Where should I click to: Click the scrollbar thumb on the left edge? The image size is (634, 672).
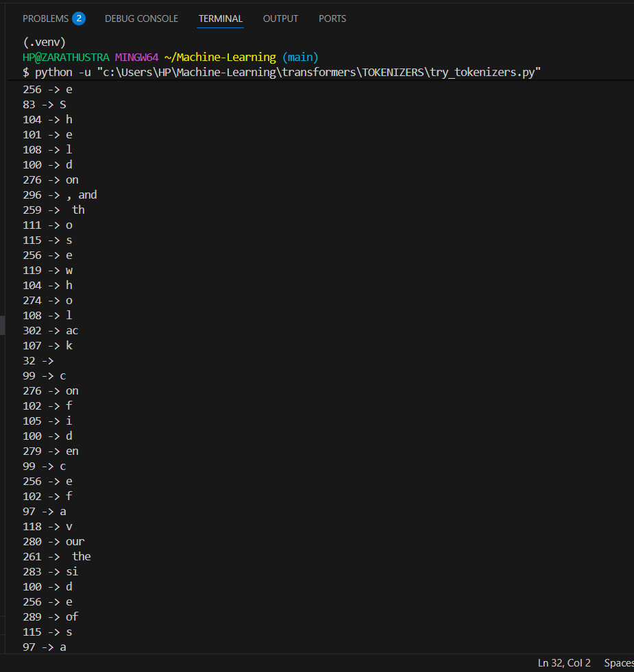pos(2,325)
